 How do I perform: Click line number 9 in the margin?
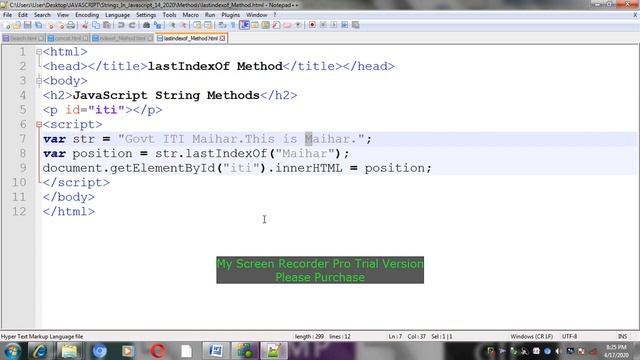tap(22, 168)
